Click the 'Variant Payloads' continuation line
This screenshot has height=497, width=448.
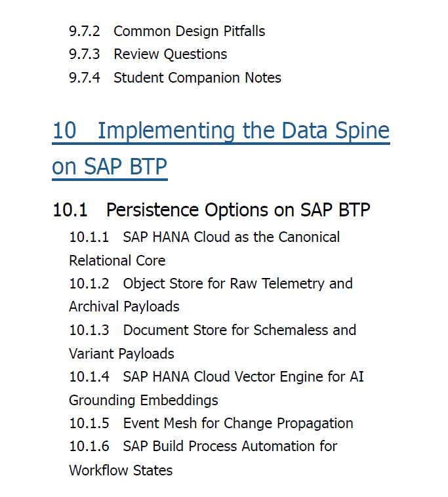tap(121, 354)
